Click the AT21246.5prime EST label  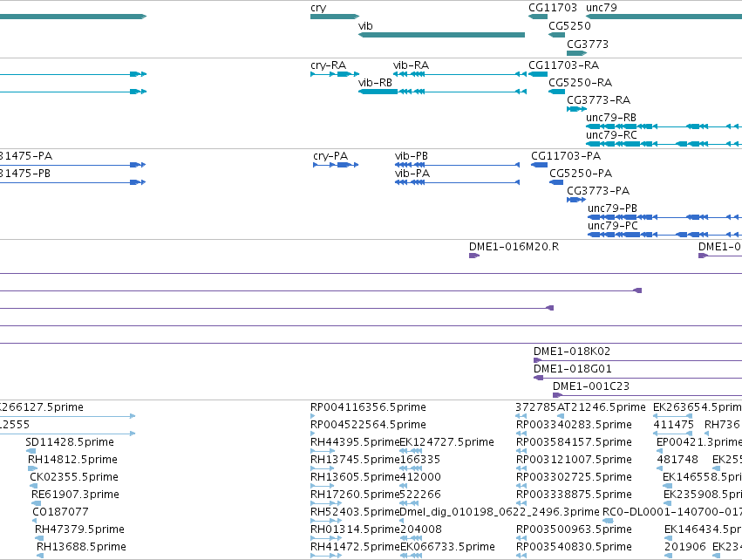601,407
